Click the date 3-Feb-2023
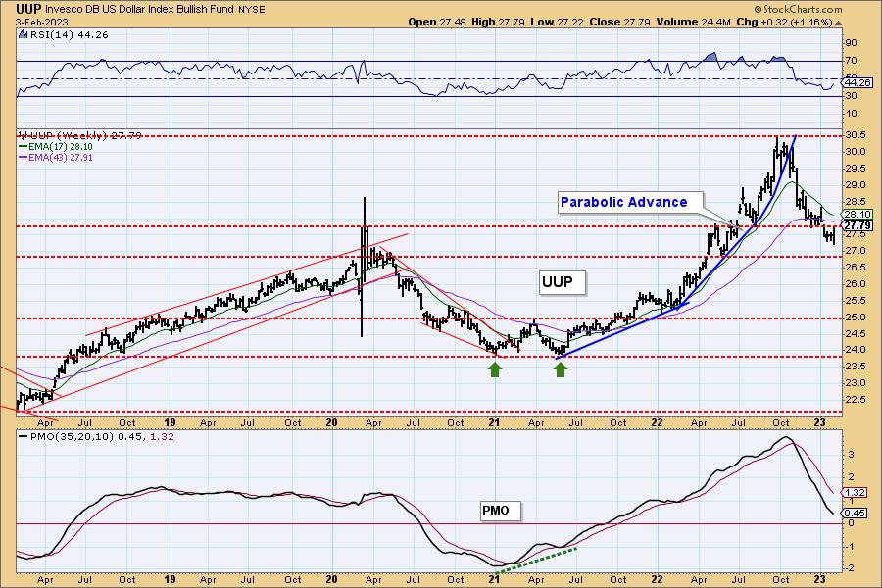882x588 pixels. [41, 23]
